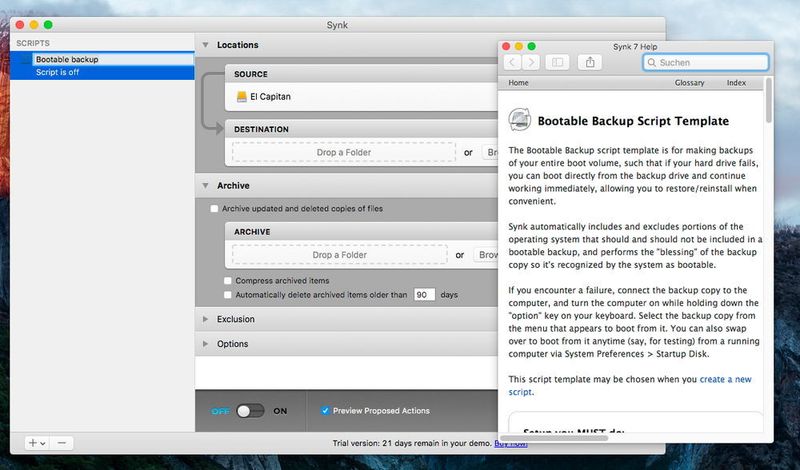The height and width of the screenshot is (470, 800).
Task: Click the DESTINATION header label
Action: (x=261, y=129)
